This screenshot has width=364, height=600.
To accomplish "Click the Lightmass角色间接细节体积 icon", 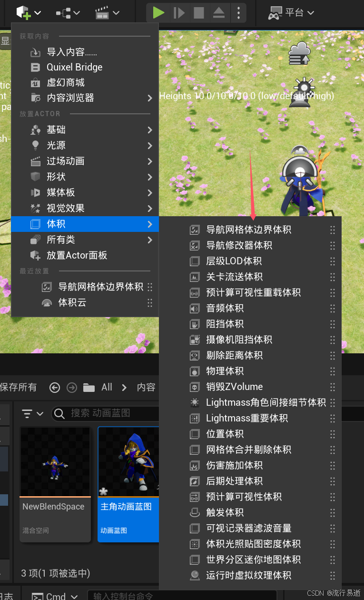I will [194, 403].
